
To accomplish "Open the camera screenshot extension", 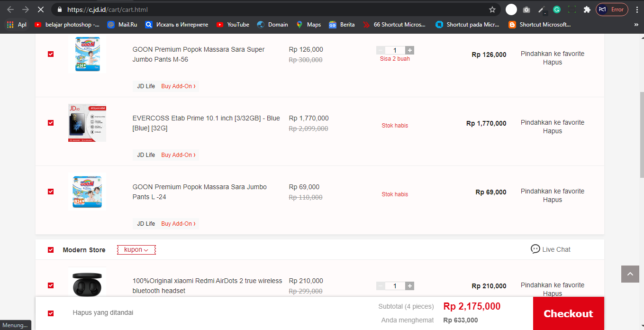I will coord(526,9).
